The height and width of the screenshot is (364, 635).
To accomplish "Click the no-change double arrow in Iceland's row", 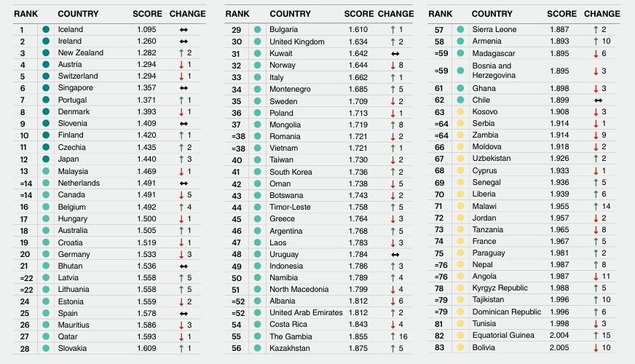I will point(185,30).
